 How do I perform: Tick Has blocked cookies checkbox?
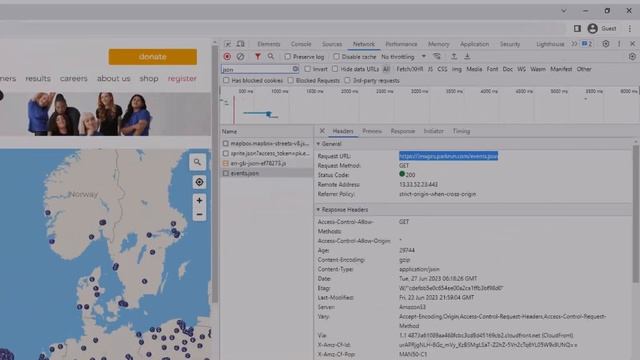226,80
